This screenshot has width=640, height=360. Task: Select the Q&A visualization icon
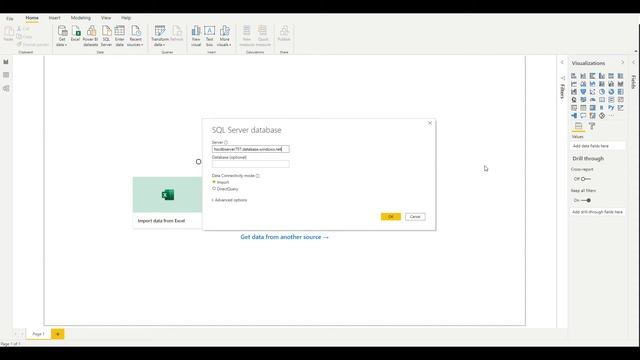(x=583, y=116)
